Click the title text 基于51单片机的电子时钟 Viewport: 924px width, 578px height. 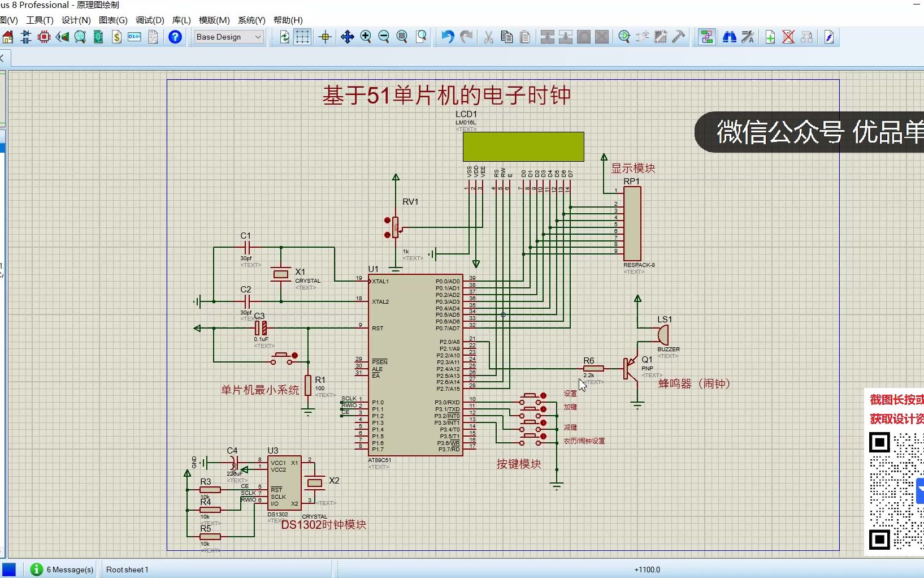point(446,95)
